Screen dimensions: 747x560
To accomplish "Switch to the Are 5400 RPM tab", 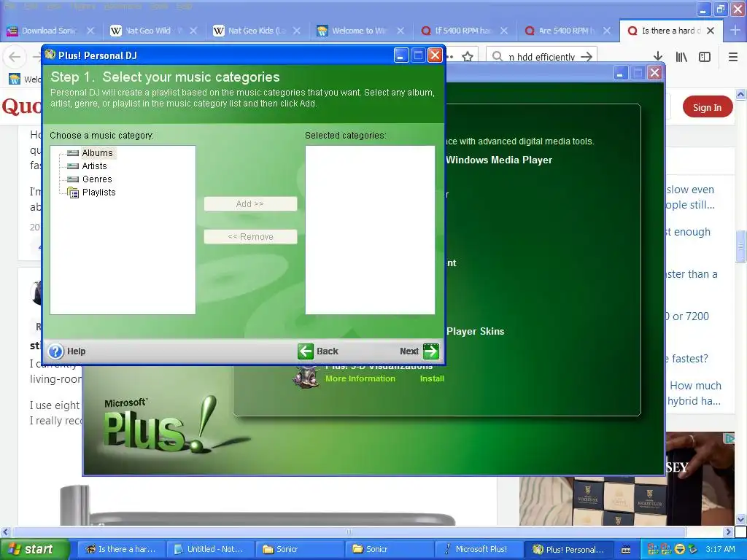I will [568, 31].
